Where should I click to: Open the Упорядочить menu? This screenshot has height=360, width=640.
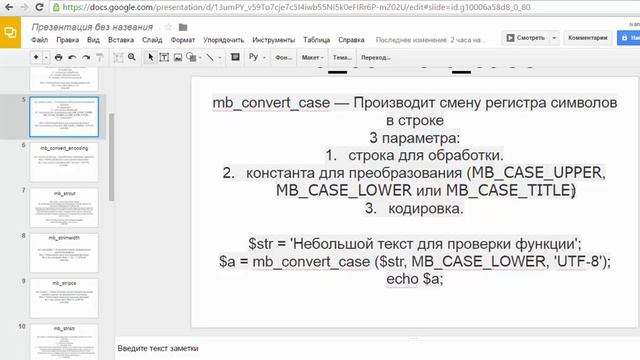(x=223, y=40)
